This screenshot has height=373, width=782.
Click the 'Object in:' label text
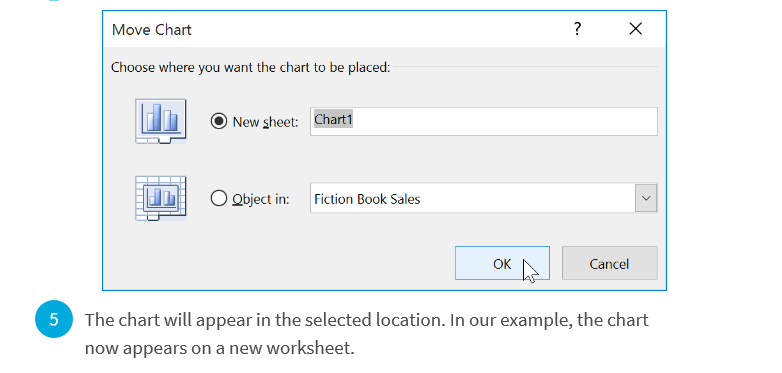[261, 199]
